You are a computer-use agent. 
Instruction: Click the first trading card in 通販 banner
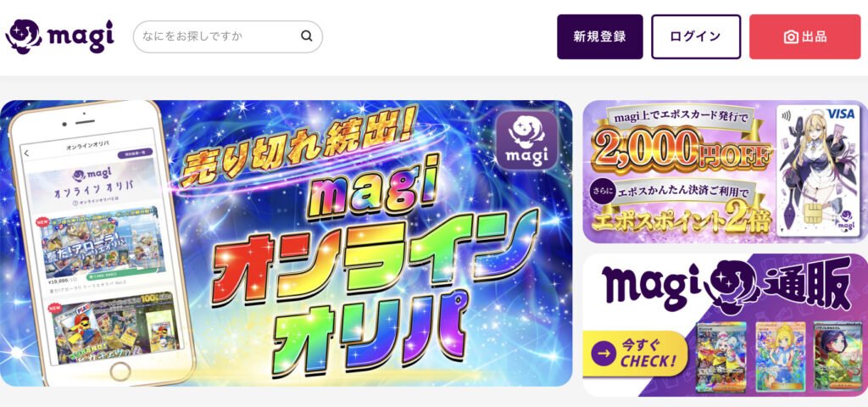pos(721,357)
